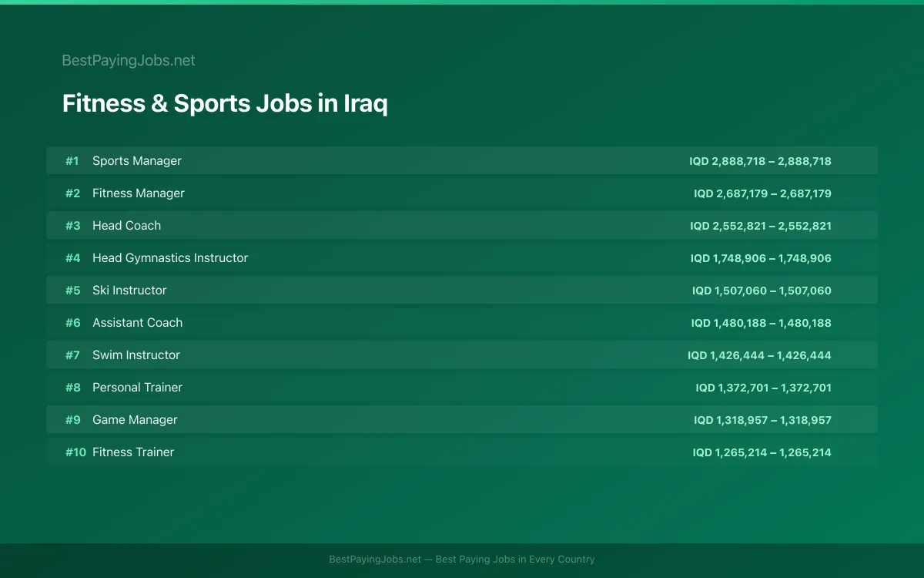Image resolution: width=924 pixels, height=578 pixels.
Task: Click the salary IQD 2,552,821 – 2,552,821
Action: [x=761, y=226]
